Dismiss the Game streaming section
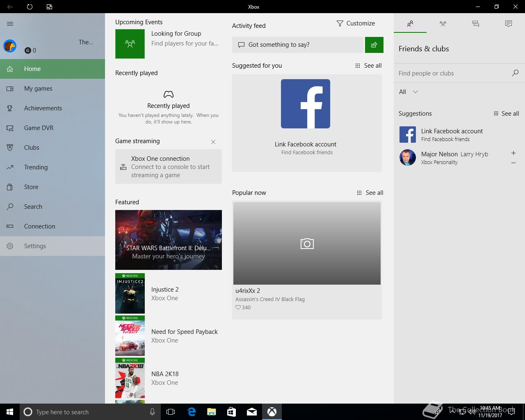 click(x=213, y=142)
